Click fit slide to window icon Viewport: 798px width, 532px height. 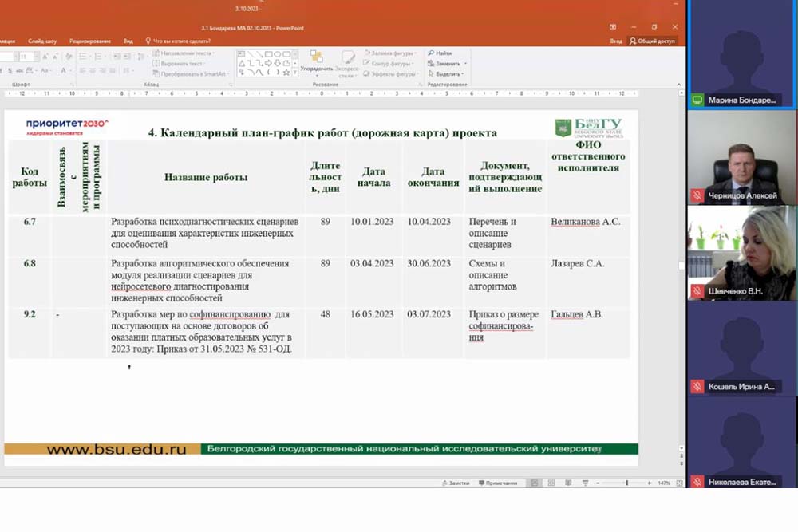coord(679,483)
